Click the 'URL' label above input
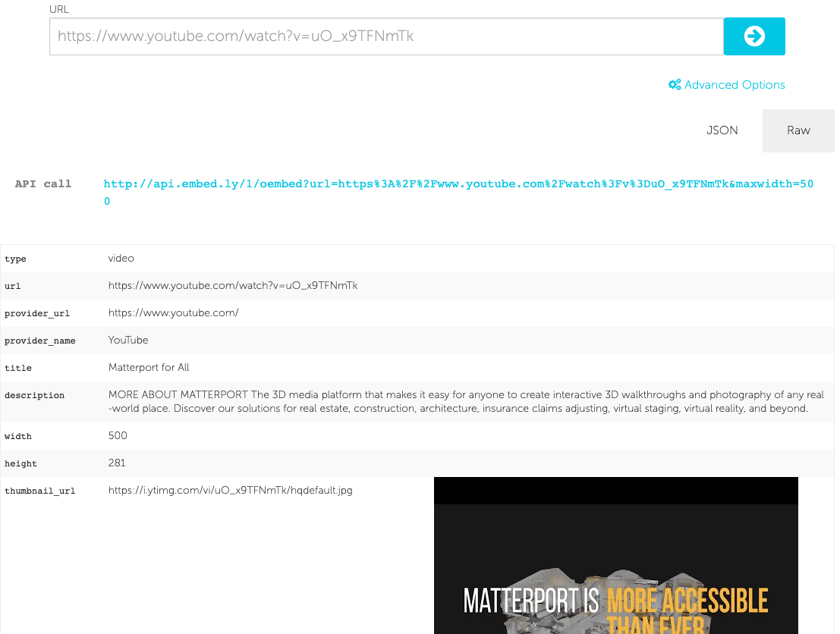Screen dimensions: 840x634 click(59, 9)
